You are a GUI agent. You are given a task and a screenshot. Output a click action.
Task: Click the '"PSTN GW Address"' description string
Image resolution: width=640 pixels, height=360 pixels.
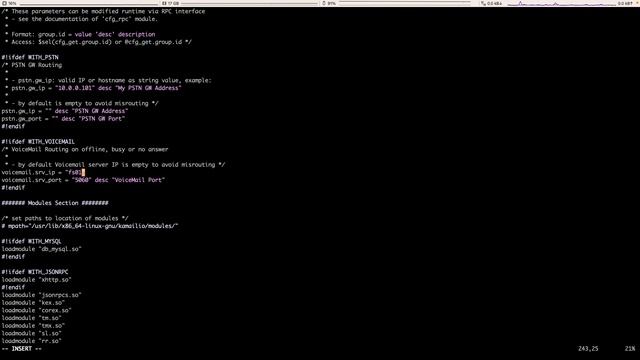(x=100, y=111)
